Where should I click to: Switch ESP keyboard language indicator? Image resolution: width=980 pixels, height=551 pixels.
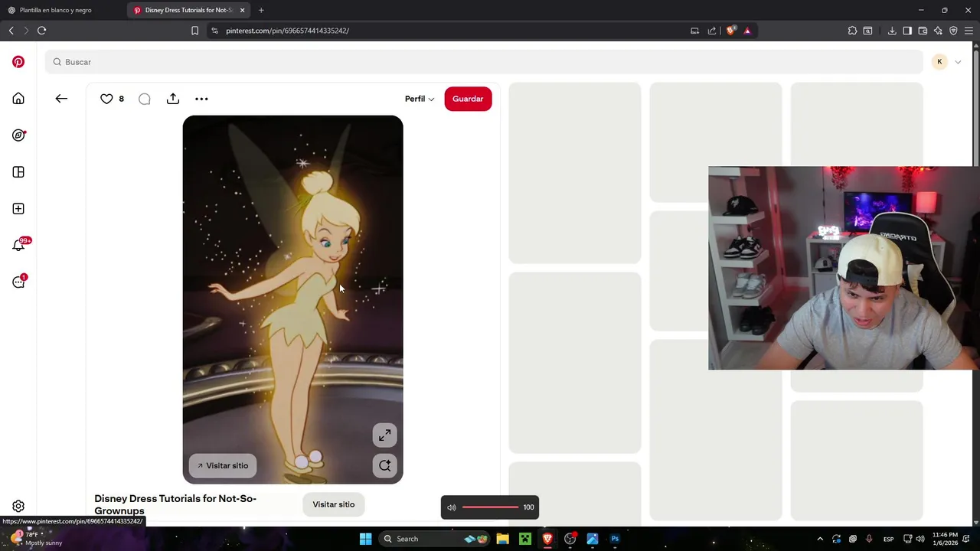(x=888, y=539)
